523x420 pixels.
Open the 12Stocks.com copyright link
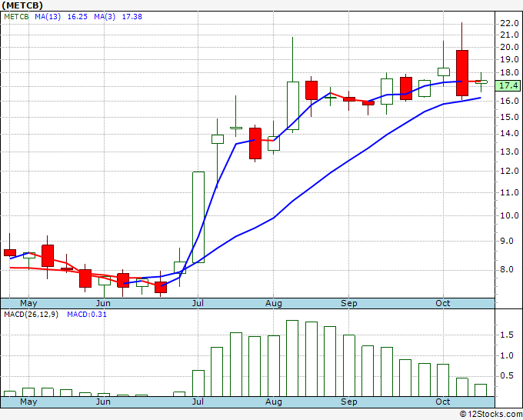coord(491,414)
